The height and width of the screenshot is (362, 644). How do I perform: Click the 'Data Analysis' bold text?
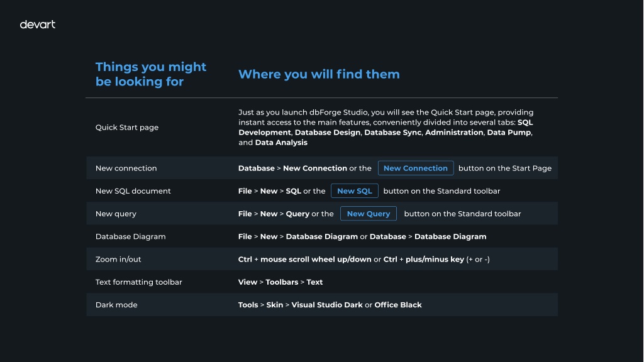(281, 143)
